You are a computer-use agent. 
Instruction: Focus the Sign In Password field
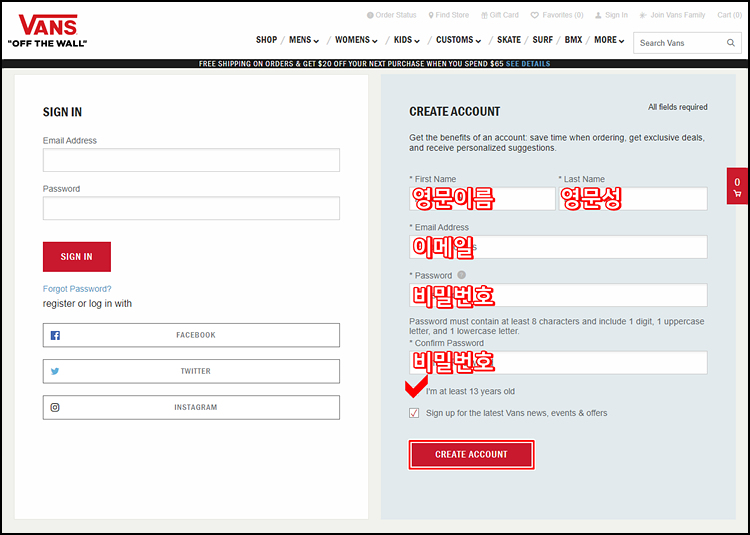(x=191, y=208)
